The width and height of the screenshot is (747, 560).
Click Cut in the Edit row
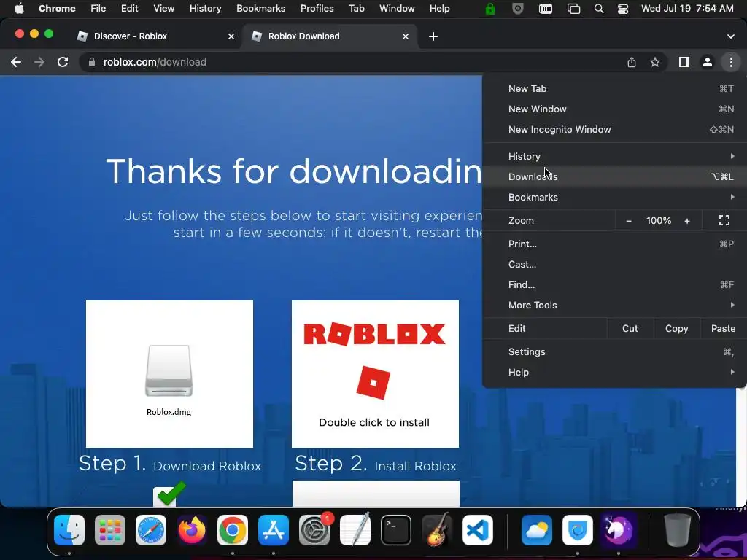coord(630,329)
